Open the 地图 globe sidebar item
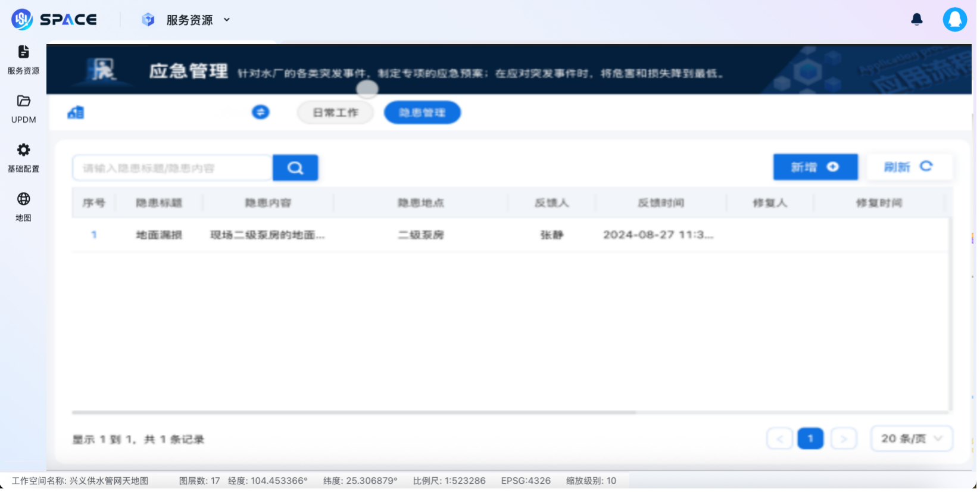Viewport: 980px width, 492px height. click(24, 207)
